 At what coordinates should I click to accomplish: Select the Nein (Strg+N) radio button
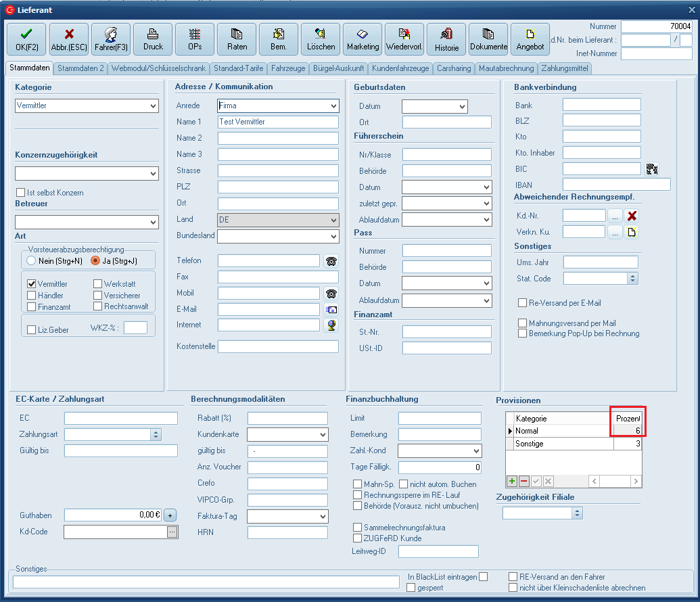[30, 260]
